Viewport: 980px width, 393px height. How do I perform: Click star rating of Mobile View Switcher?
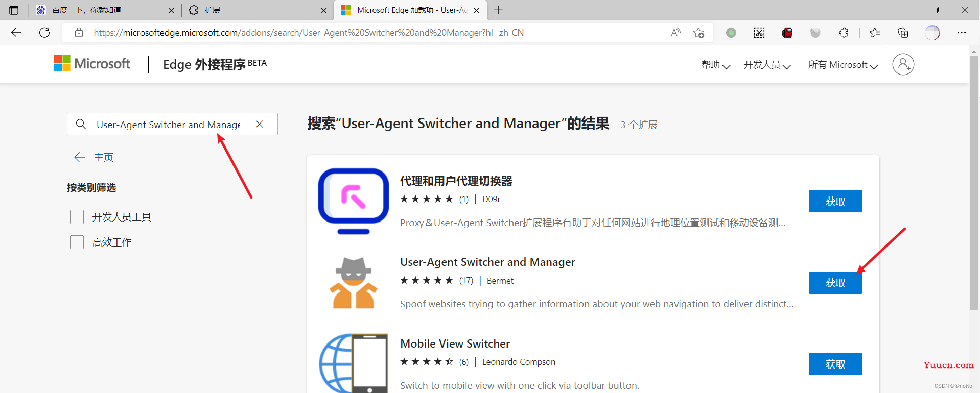(x=427, y=362)
